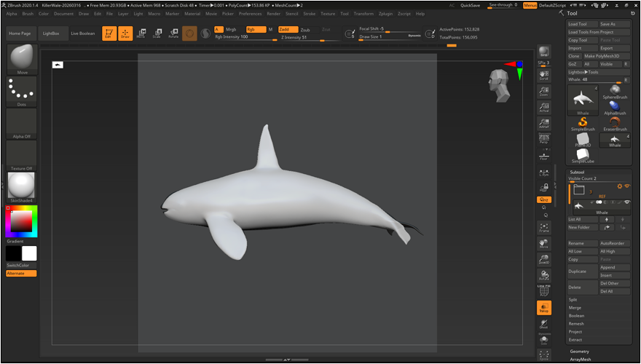Collapse the Subtool subpalette header
The height and width of the screenshot is (364, 641).
pos(576,173)
